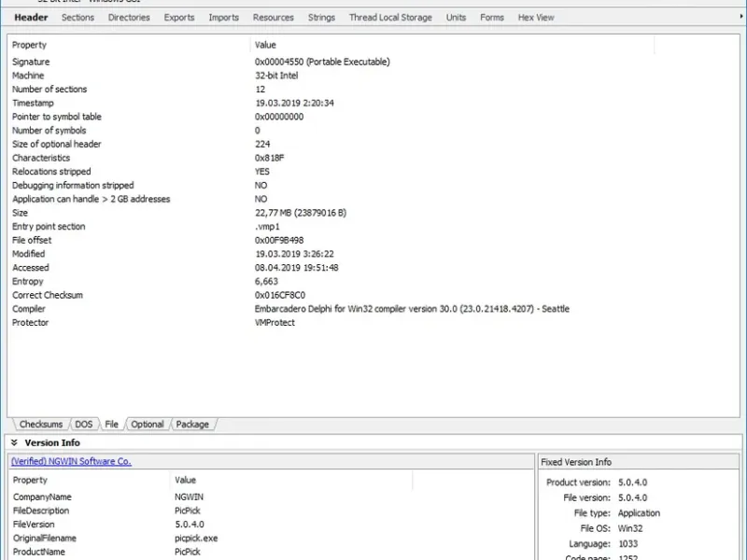The image size is (747, 560).
Task: Select the Accessed date row
Action: (373, 268)
